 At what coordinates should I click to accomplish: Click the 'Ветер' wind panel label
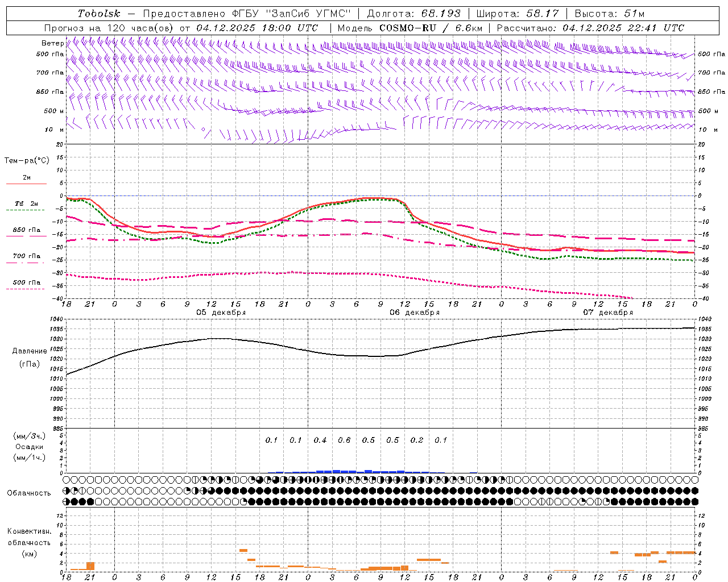coord(53,43)
